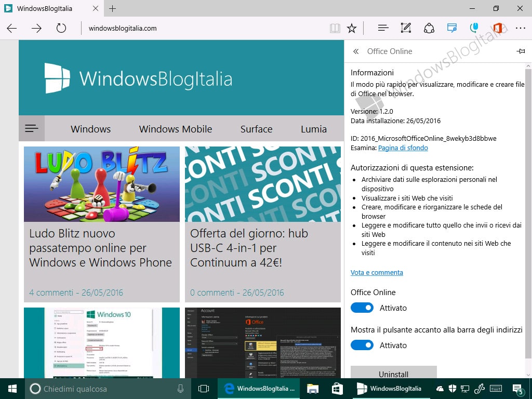
Task: Open the More actions ellipsis menu
Action: pos(521,28)
